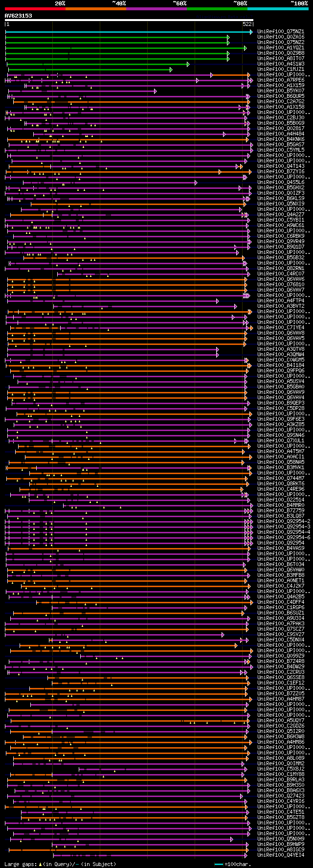The height and width of the screenshot is (868, 313).
Task: Open hit UniRef100_A1YQZ1
Action: [281, 48]
